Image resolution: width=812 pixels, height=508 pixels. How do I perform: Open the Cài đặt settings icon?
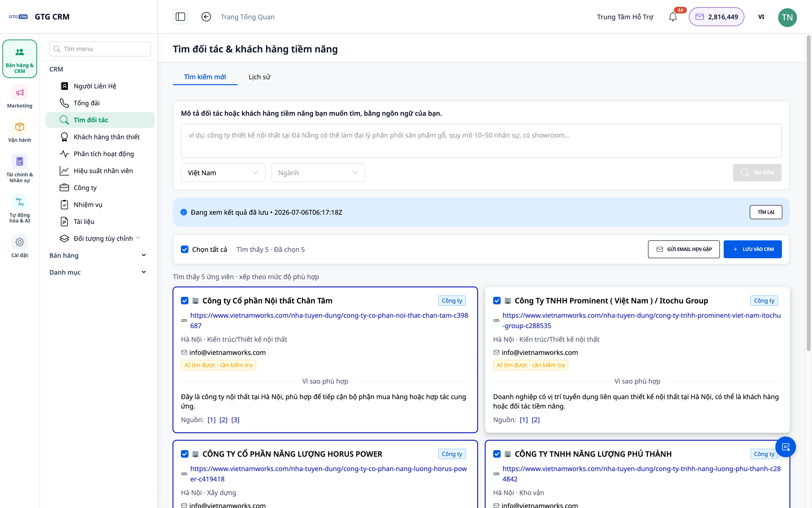tap(20, 242)
